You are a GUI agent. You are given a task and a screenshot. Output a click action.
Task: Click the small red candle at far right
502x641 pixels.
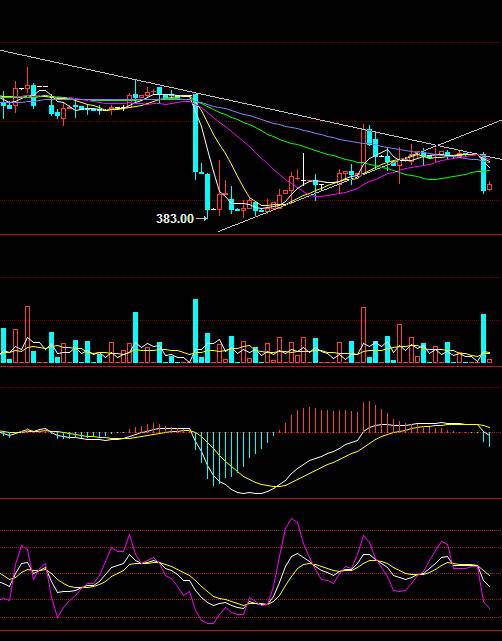(490, 187)
